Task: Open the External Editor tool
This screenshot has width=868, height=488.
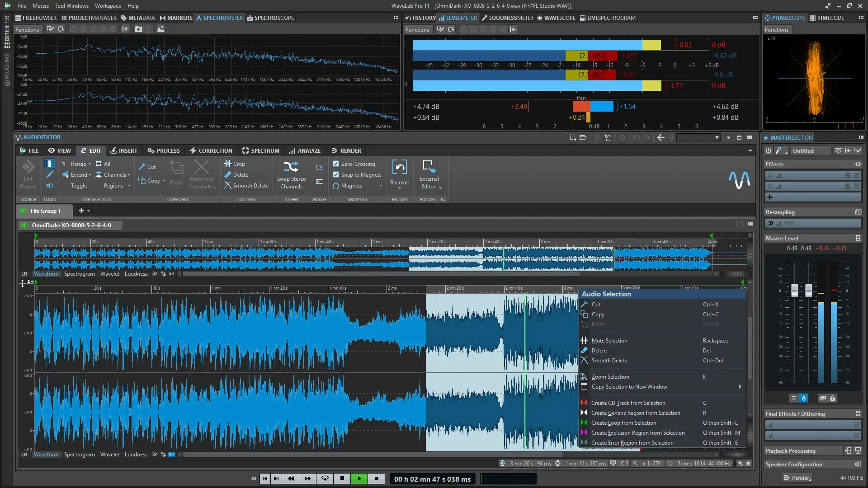Action: click(428, 167)
